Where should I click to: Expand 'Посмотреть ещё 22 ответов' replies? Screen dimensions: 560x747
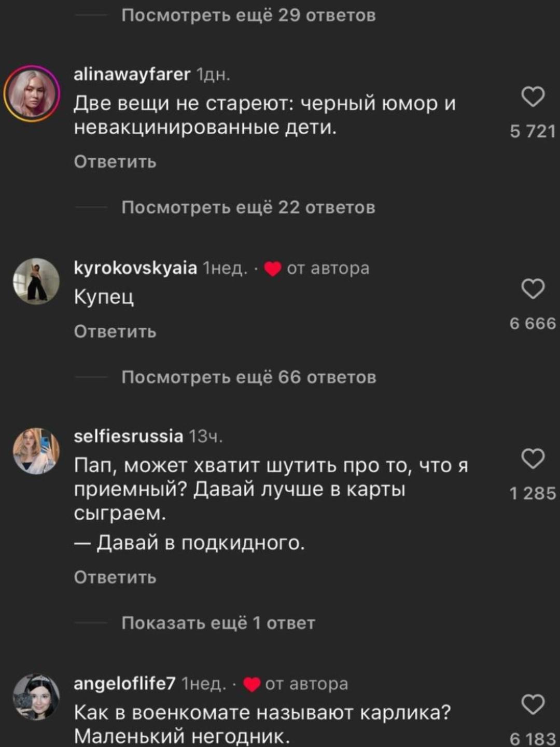(248, 208)
